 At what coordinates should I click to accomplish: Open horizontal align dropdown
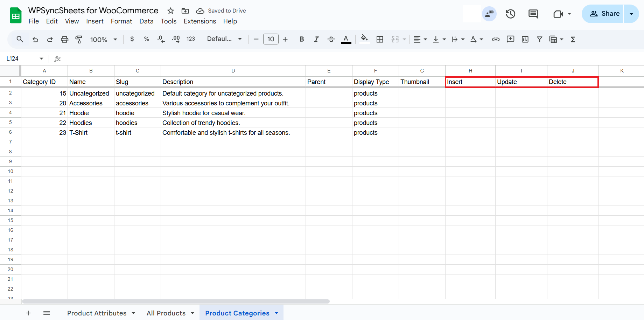tap(420, 39)
